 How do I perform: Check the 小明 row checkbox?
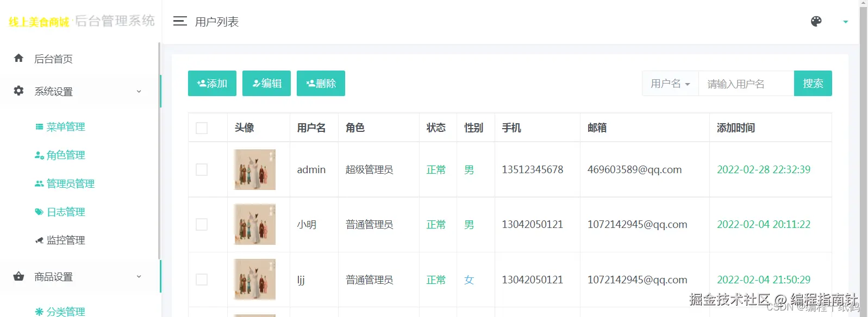(202, 224)
